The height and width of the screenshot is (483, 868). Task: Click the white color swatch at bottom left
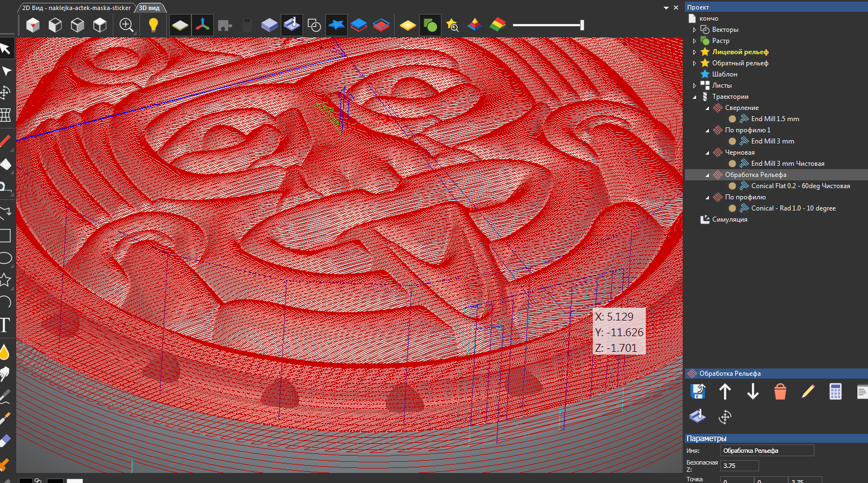click(75, 480)
